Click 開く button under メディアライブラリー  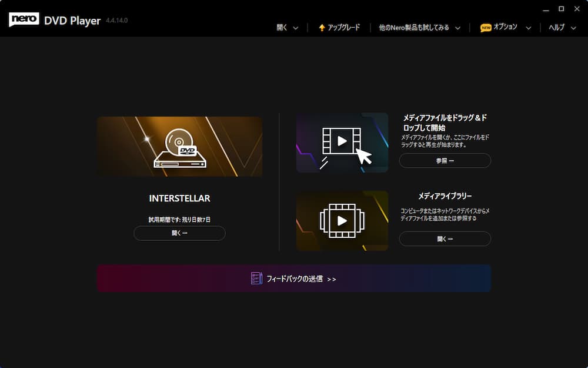coord(445,239)
